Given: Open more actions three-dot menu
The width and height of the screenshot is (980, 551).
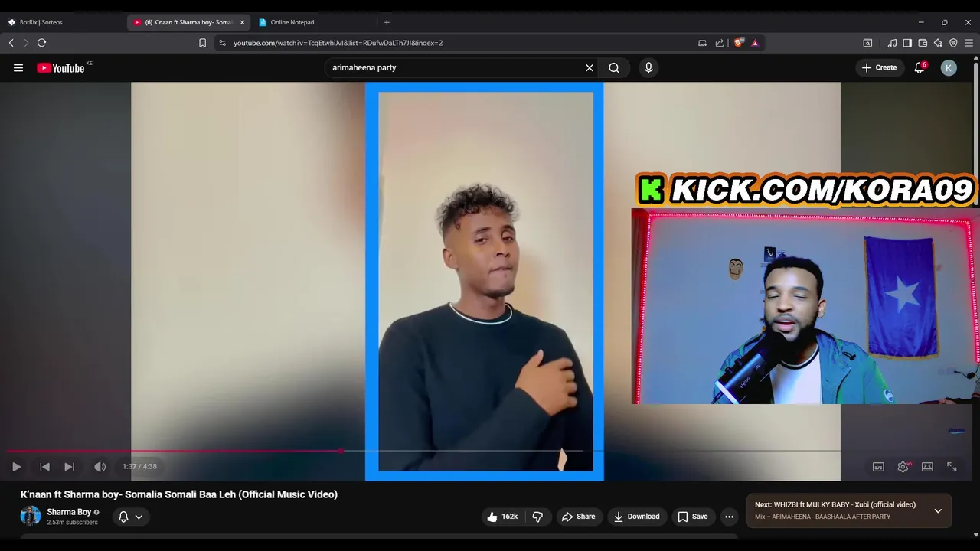Looking at the screenshot, I should pyautogui.click(x=730, y=517).
